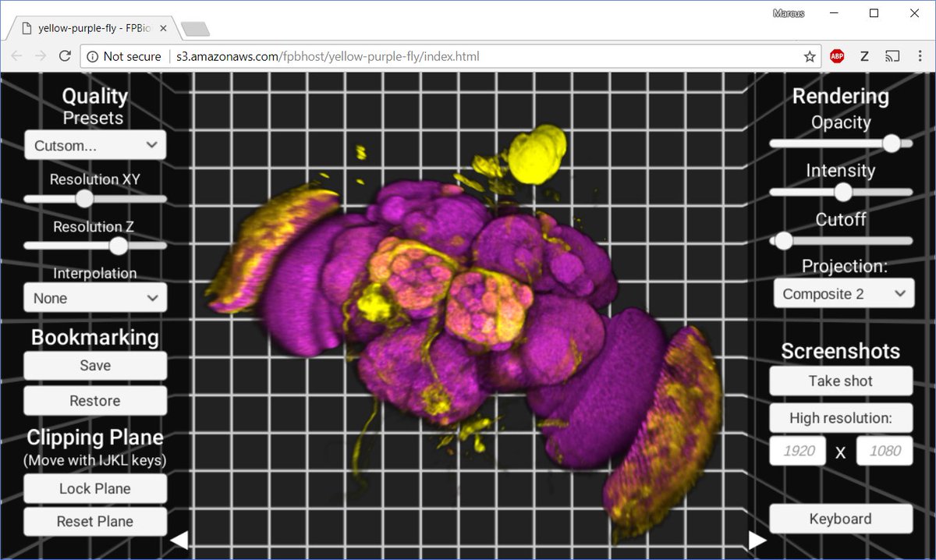Image resolution: width=936 pixels, height=560 pixels.
Task: Click the Not secure info icon
Action: (93, 56)
